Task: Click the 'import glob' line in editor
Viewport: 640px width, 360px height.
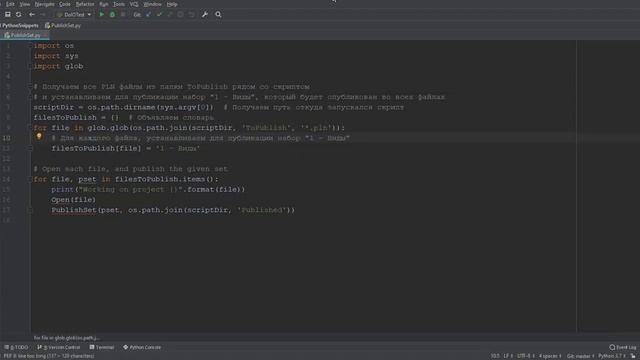Action: tap(58, 66)
